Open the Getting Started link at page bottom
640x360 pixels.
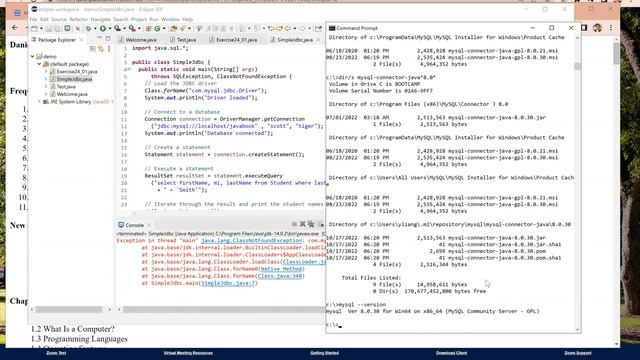point(324,353)
